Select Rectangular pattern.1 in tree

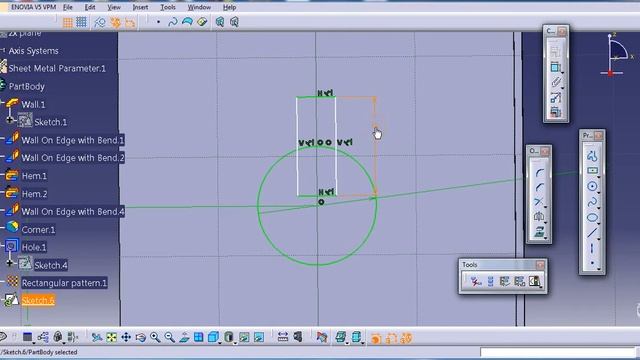(64, 283)
